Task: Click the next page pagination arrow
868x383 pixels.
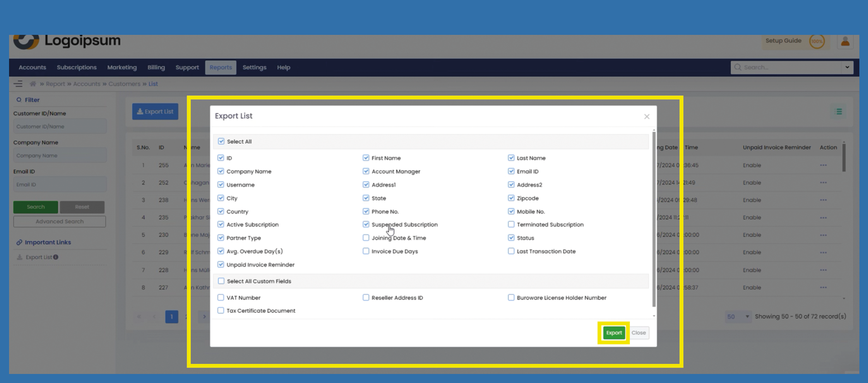Action: [204, 316]
